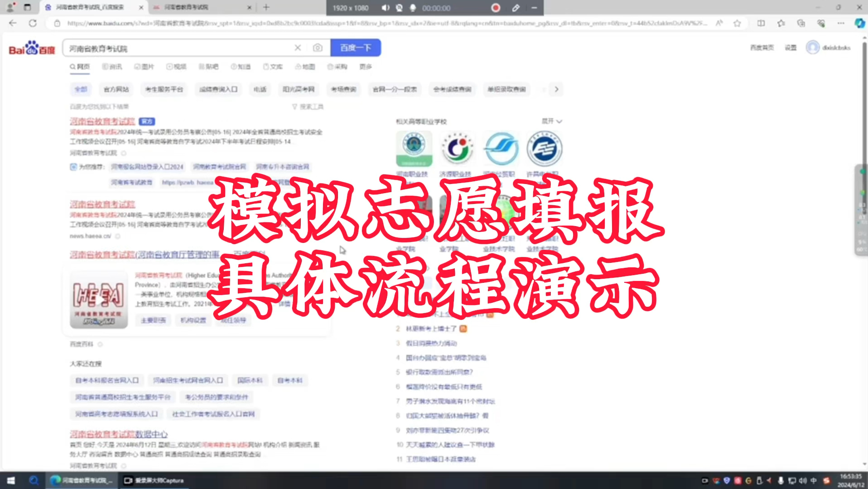Select the 全部 filter chip
The image size is (868, 489).
pyautogui.click(x=81, y=89)
